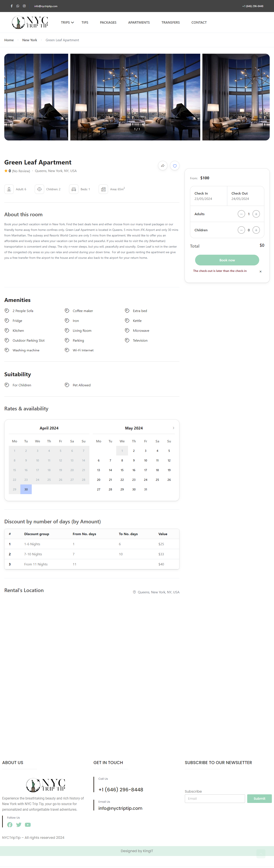The image size is (274, 868).
Task: Click footer Twitter icon
Action: pos(19,825)
